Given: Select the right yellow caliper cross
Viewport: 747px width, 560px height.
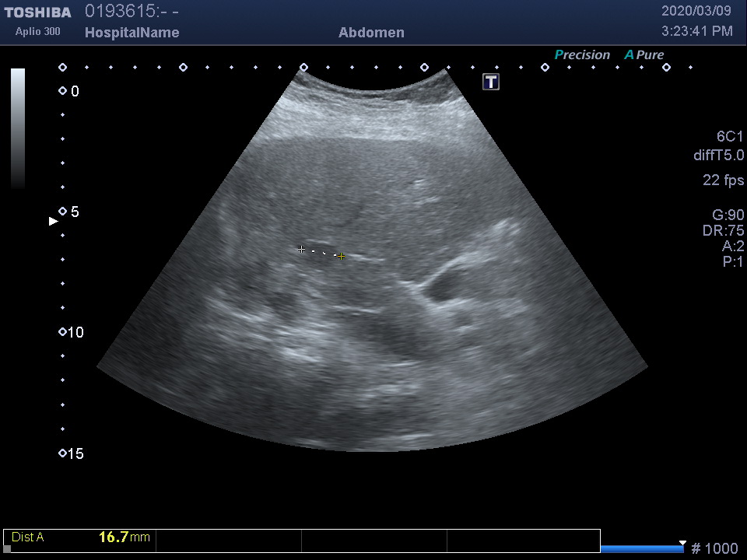Looking at the screenshot, I should pyautogui.click(x=342, y=256).
